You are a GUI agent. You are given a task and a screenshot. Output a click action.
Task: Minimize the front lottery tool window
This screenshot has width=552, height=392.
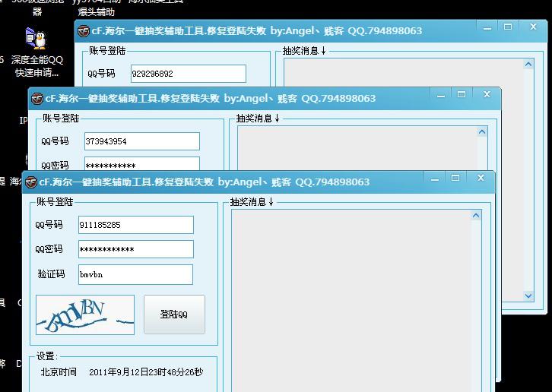[435, 179]
